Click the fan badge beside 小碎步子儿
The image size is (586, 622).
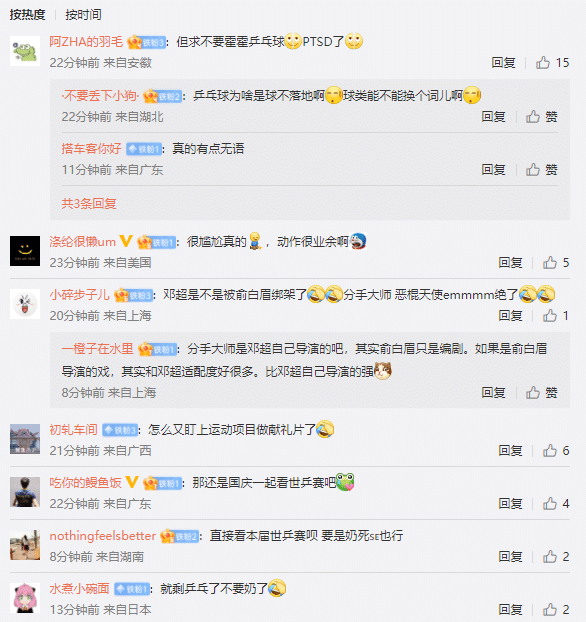[x=133, y=295]
